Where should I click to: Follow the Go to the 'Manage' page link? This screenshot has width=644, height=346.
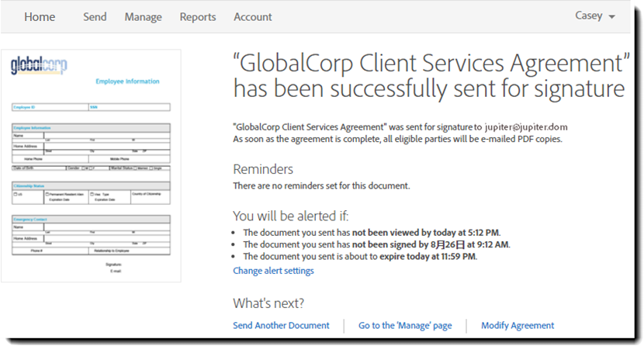(405, 326)
